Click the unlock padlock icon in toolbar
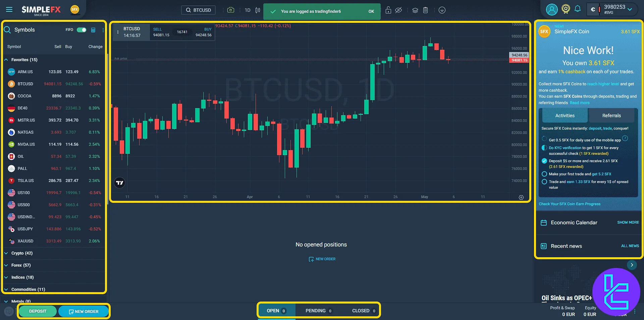Screen dimensions: 644x320 coord(388,10)
